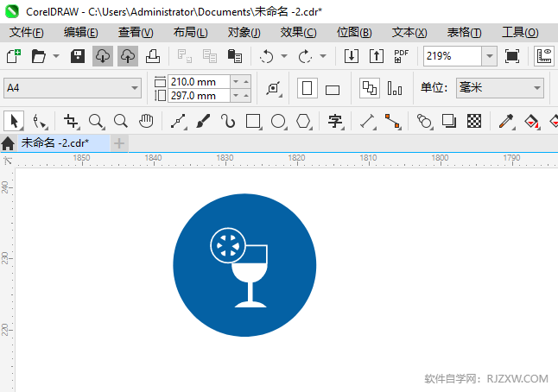Click the Export icon
This screenshot has width=558, height=392.
377,56
